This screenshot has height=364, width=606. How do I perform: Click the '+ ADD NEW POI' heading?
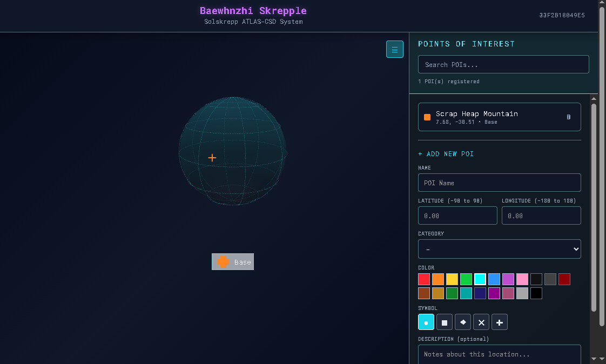click(446, 154)
